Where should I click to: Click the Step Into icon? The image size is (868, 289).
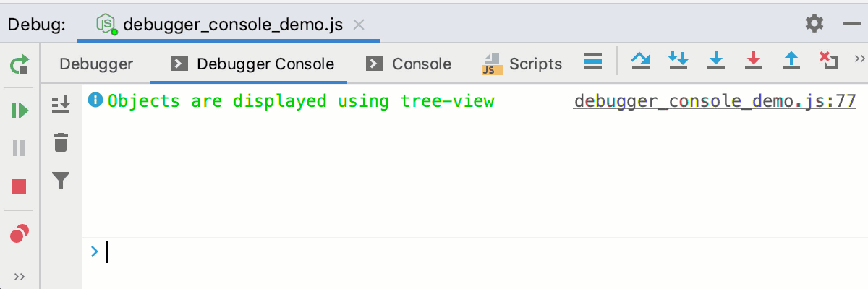point(678,61)
